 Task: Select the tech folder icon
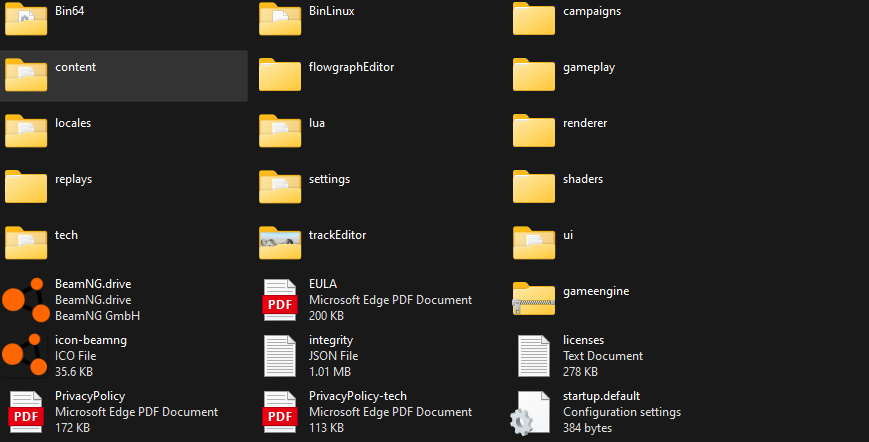click(x=26, y=243)
